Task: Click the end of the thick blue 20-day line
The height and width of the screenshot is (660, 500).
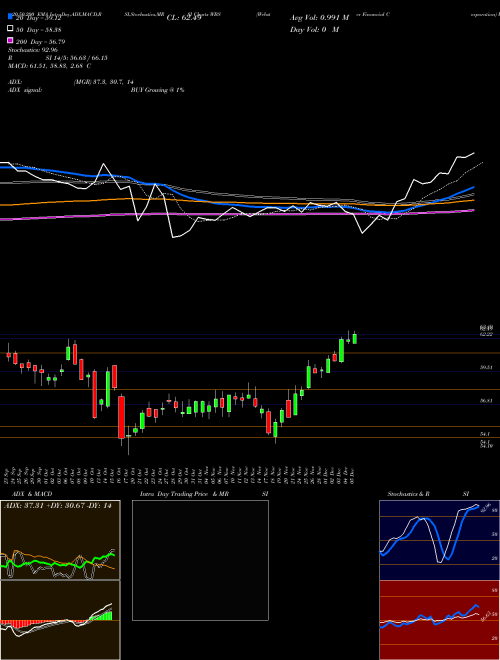Action: click(474, 187)
